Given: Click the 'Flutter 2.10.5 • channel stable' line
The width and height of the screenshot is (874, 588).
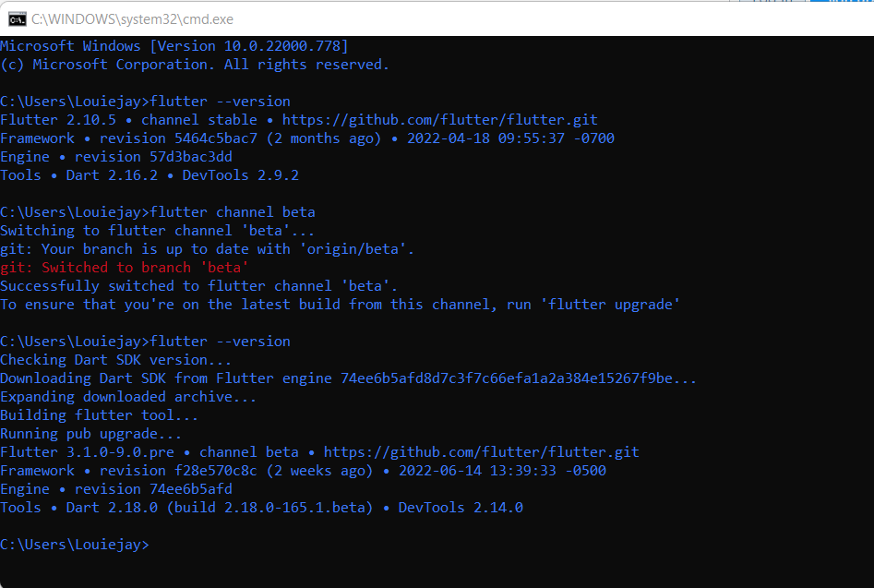Looking at the screenshot, I should [299, 119].
